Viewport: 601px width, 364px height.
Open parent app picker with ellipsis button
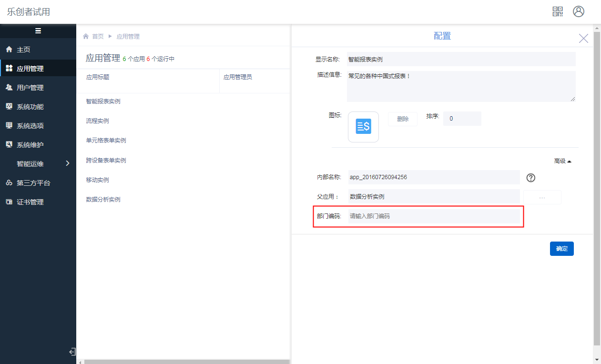tap(542, 197)
